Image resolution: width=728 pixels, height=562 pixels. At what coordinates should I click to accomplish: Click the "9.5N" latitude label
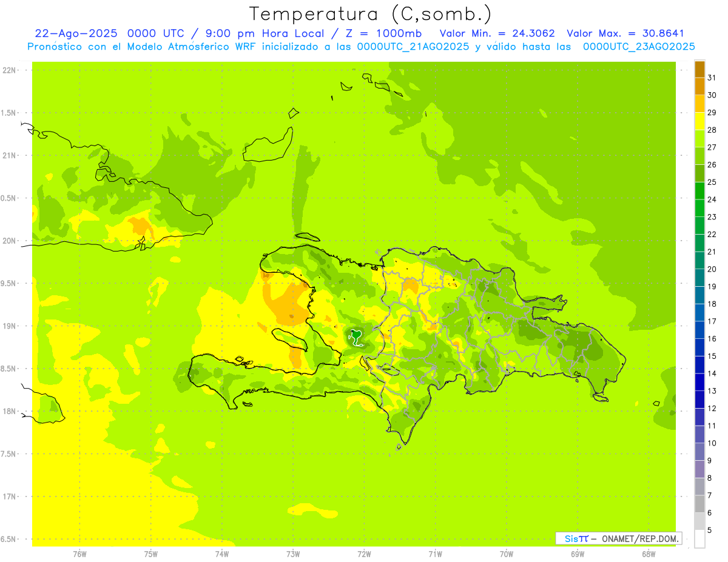click(9, 284)
